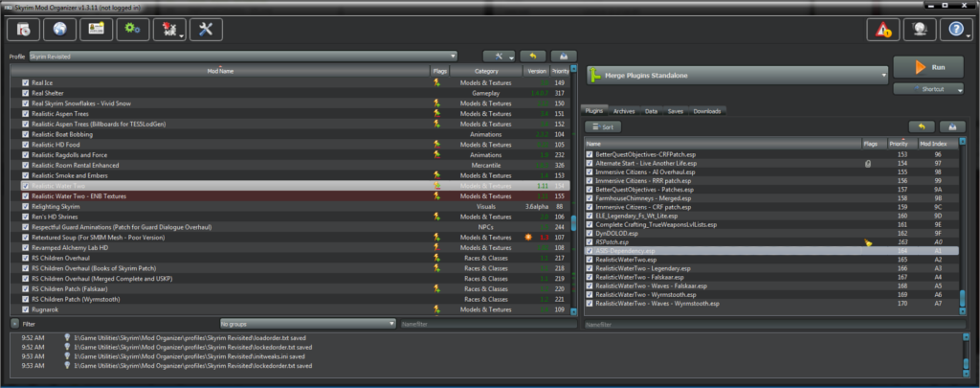
Task: Click the lightbulb icon beside initweaks.ini log entry
Action: 67,356
